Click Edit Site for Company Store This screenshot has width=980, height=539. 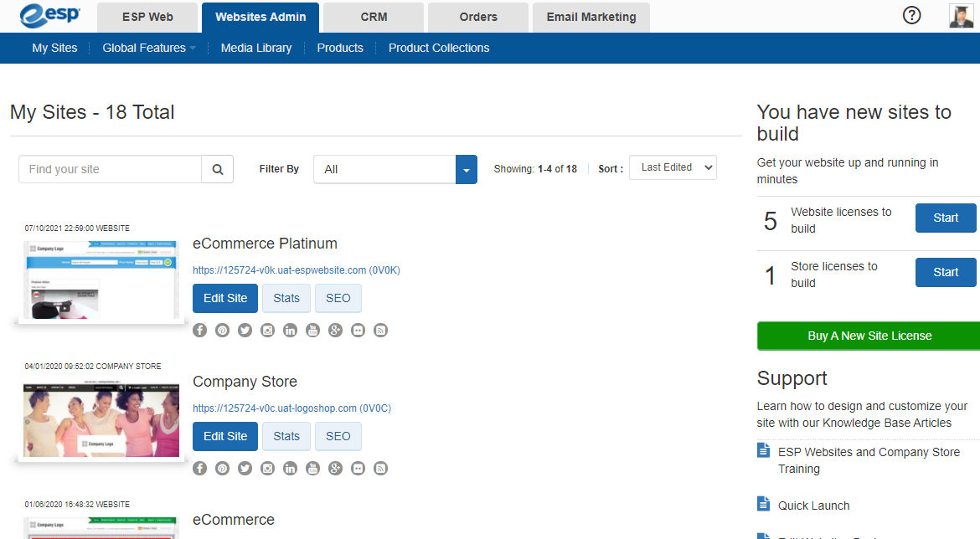tap(225, 436)
